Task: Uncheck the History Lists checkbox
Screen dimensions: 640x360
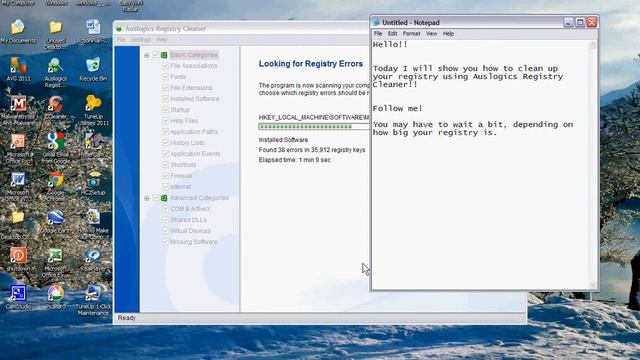Action: (x=166, y=143)
